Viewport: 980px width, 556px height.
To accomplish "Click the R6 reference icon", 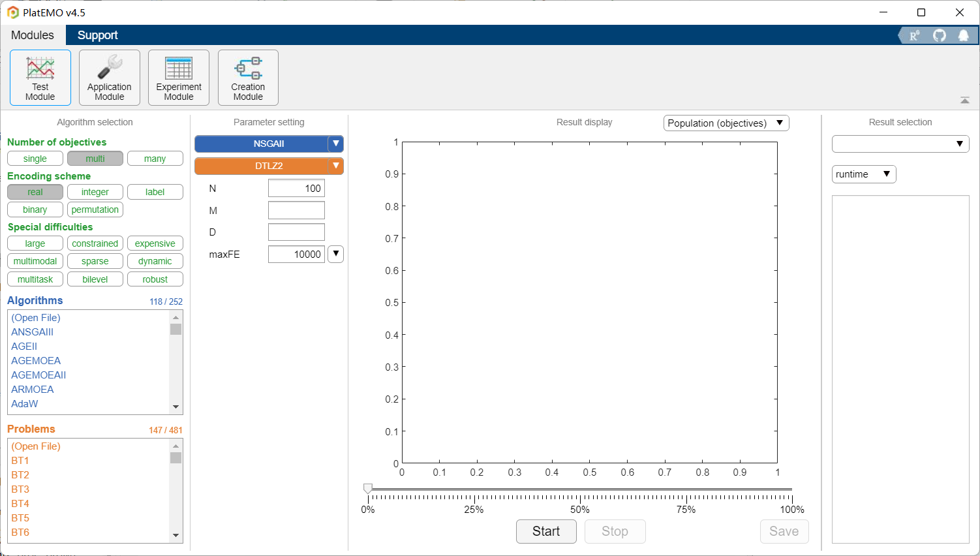I will point(914,35).
